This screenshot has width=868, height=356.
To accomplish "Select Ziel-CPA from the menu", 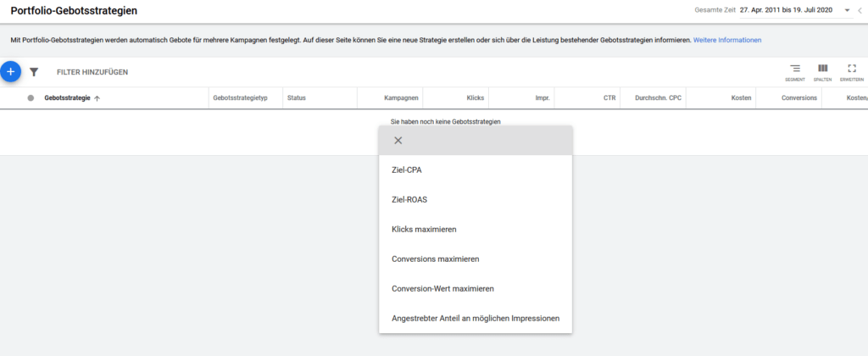I will tap(407, 170).
